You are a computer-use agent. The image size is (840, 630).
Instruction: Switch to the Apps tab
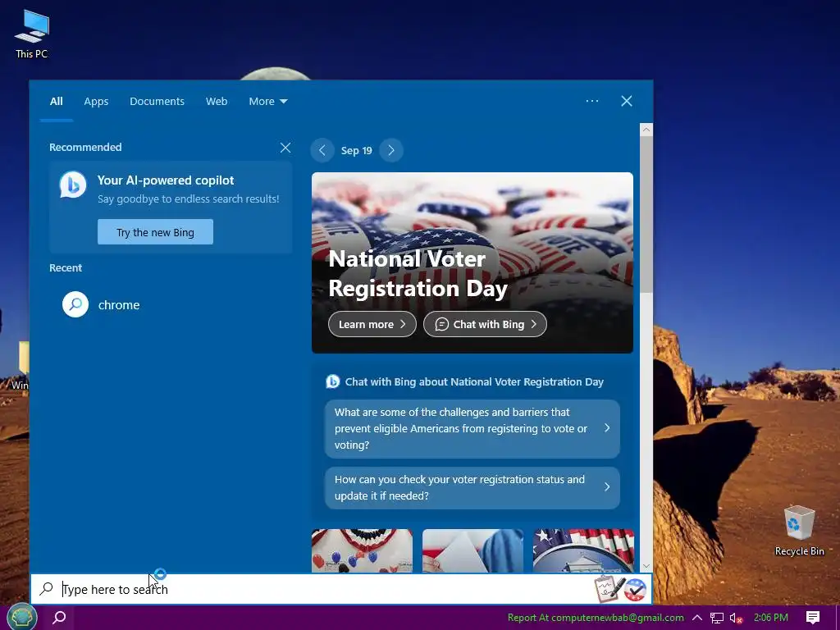(96, 101)
